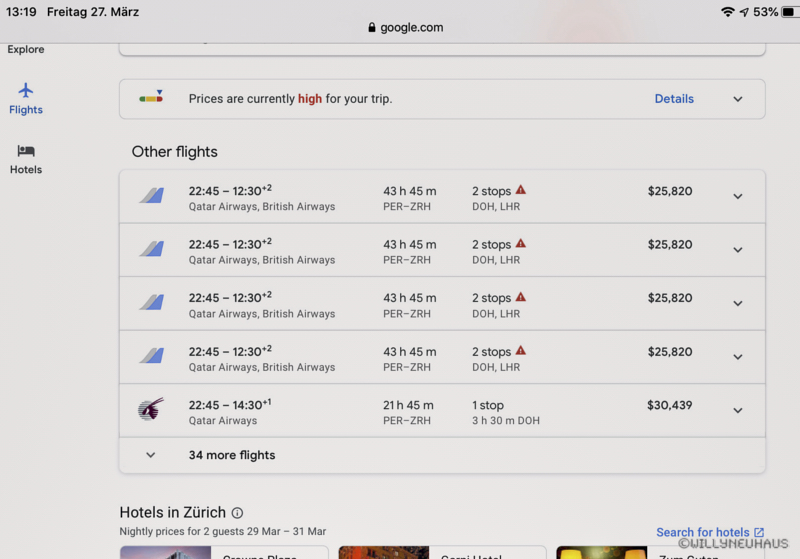
Task: Open the Details link for prices
Action: [674, 99]
